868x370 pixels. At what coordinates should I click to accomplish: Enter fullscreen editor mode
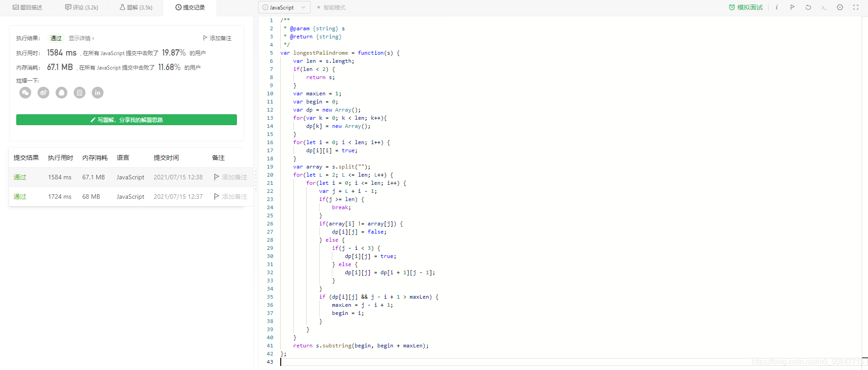pos(856,7)
